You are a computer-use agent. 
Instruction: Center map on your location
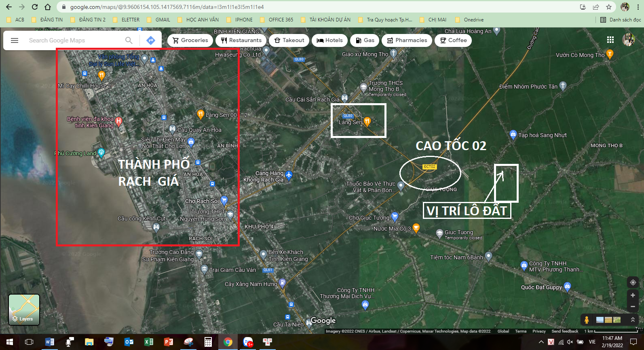tap(633, 282)
